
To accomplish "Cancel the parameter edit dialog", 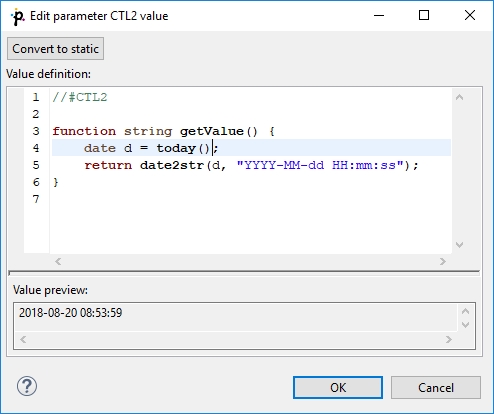I will (x=436, y=387).
